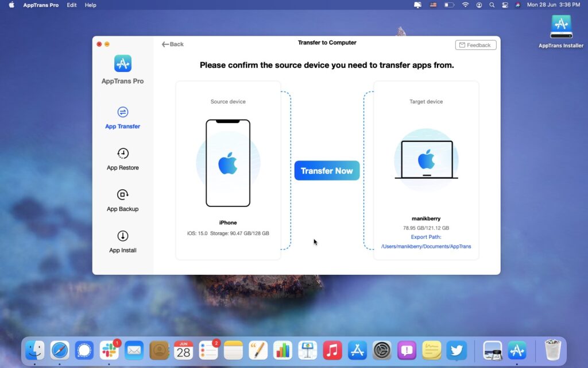Screen dimensions: 588x368
Task: Select App Transfer in the sidebar
Action: 122,117
